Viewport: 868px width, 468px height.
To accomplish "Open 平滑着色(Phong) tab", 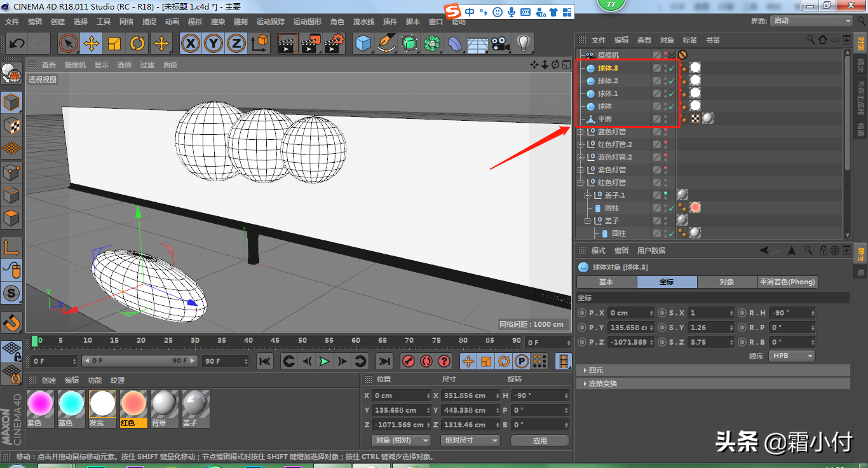I will click(x=787, y=282).
